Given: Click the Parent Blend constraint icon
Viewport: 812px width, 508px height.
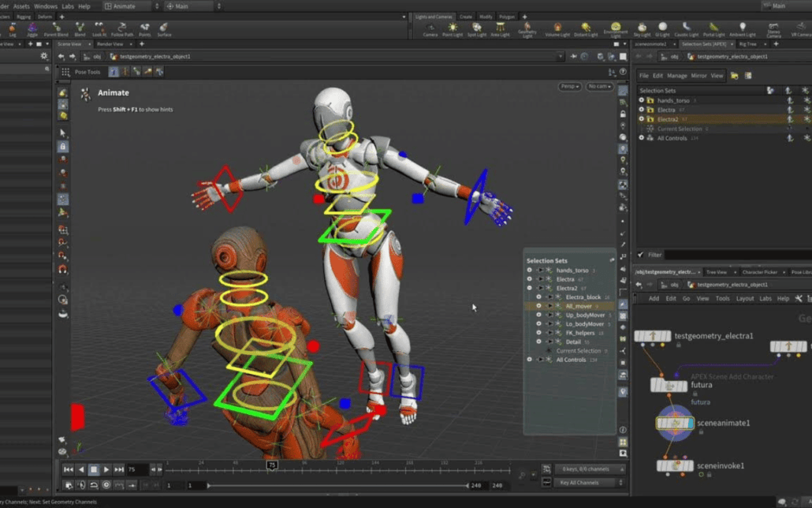Looking at the screenshot, I should coord(55,28).
